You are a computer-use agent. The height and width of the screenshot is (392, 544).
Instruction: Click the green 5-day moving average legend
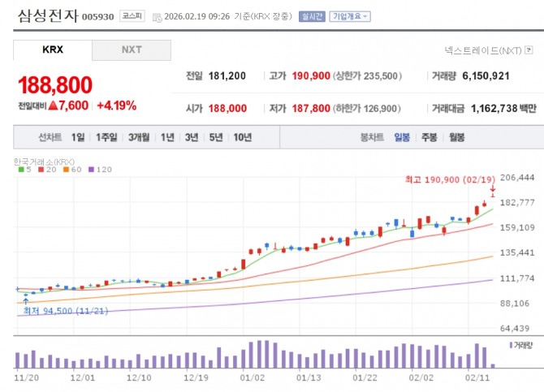pyautogui.click(x=24, y=170)
